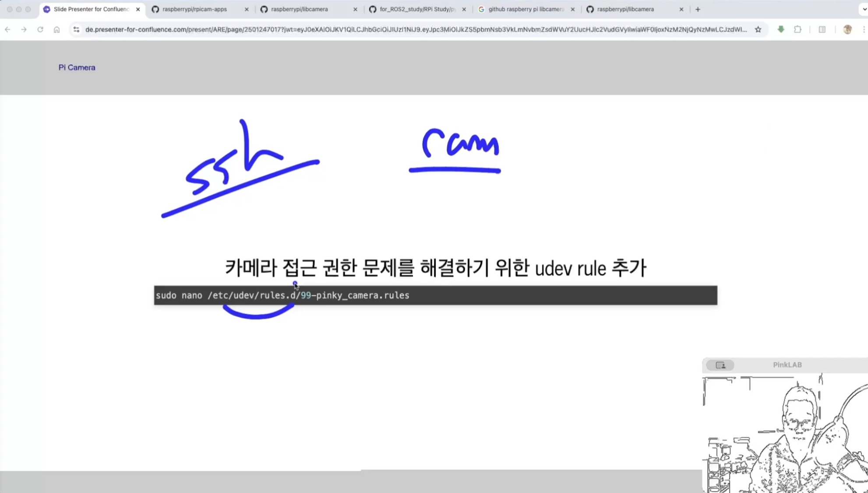View site information icon in address bar
The width and height of the screenshot is (868, 493).
(x=76, y=29)
